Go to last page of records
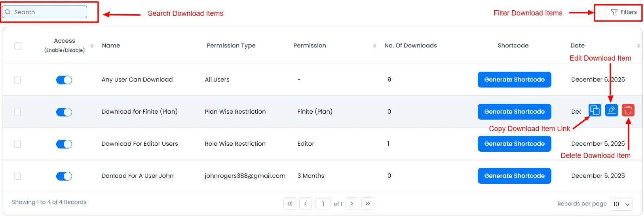 pos(368,204)
